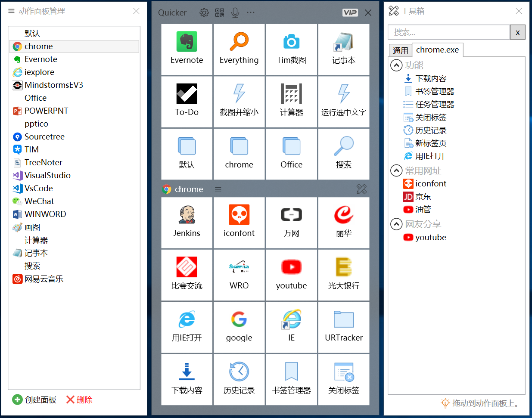This screenshot has height=418, width=532.
Task: Select 油管 in the toolbox list
Action: pos(417,210)
